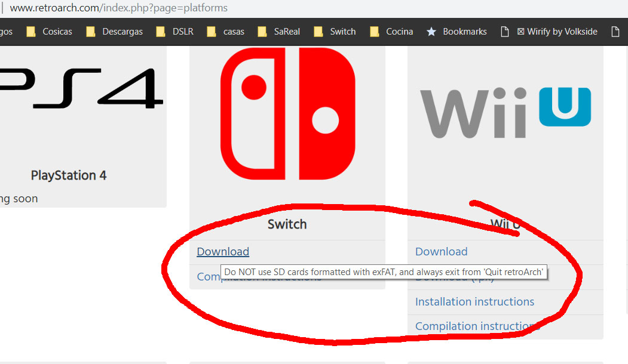This screenshot has width=628, height=364.
Task: Open the Cosicas bookmarks folder
Action: click(49, 32)
